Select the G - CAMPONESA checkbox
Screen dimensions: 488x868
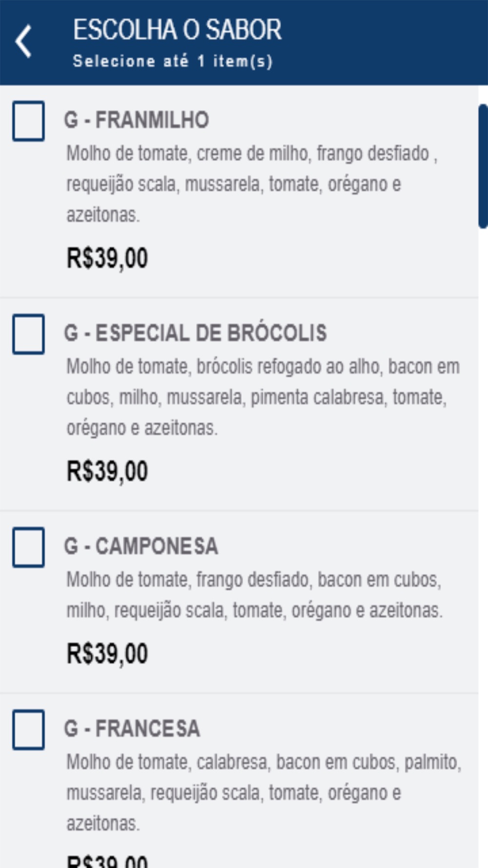tap(28, 547)
